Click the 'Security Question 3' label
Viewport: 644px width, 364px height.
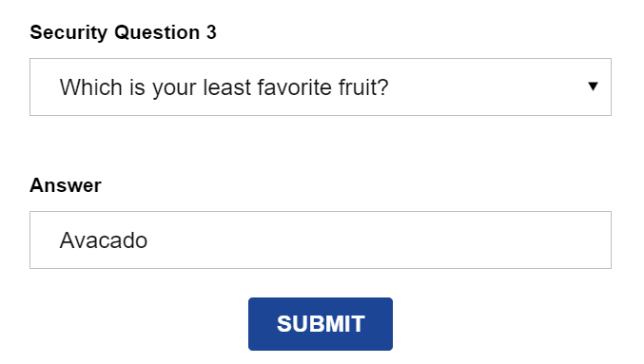click(x=124, y=33)
